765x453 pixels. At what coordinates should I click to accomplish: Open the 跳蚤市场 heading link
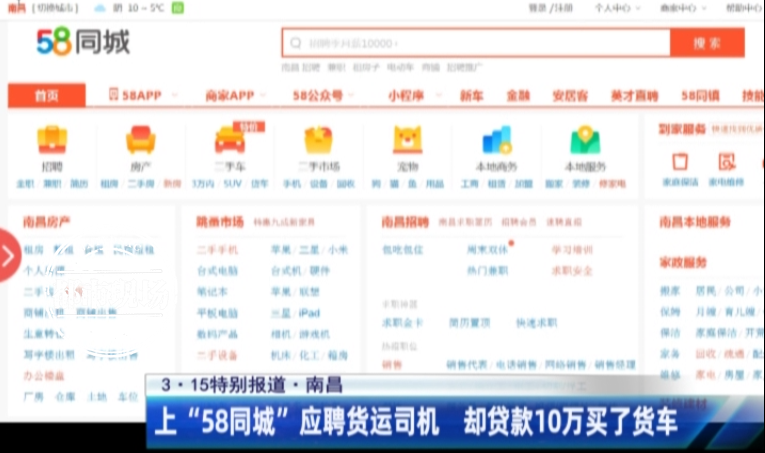(220, 222)
